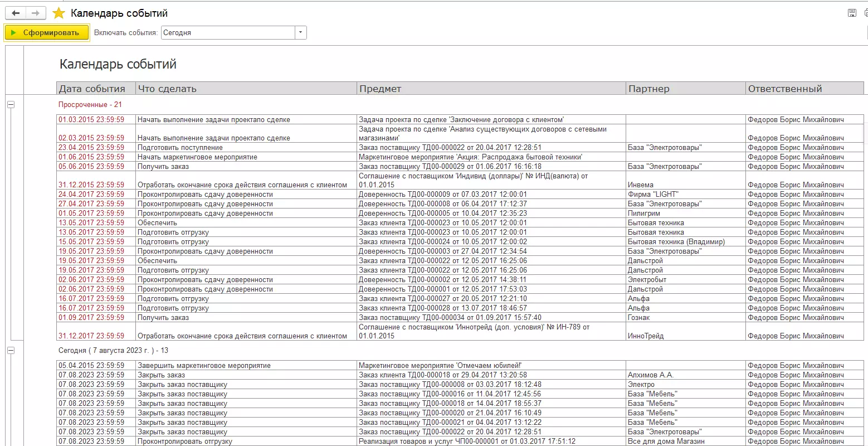The image size is (868, 446).
Task: Click the Сегодня period input field
Action: (x=227, y=32)
